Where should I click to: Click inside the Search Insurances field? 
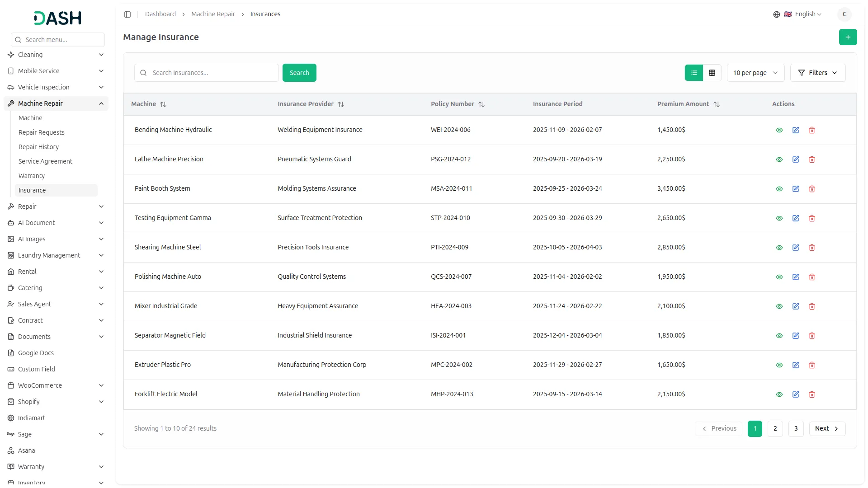coord(206,73)
